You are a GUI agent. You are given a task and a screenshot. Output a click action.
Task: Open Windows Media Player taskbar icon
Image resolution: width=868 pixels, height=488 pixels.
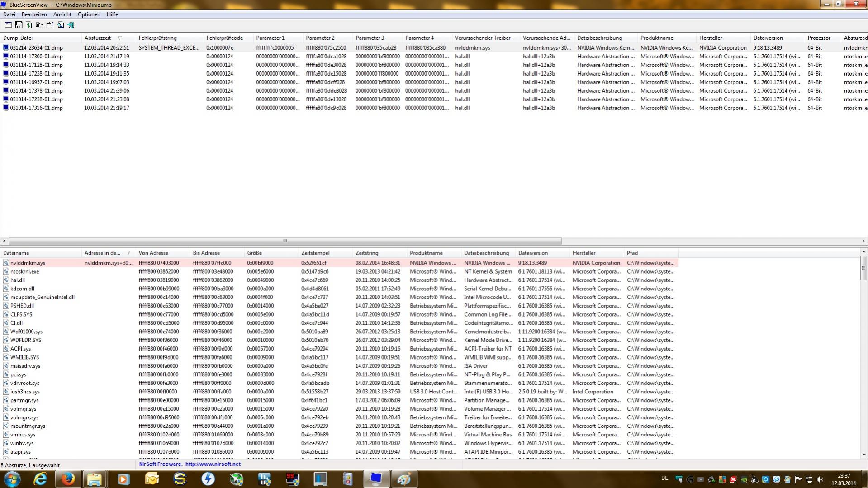coord(123,479)
